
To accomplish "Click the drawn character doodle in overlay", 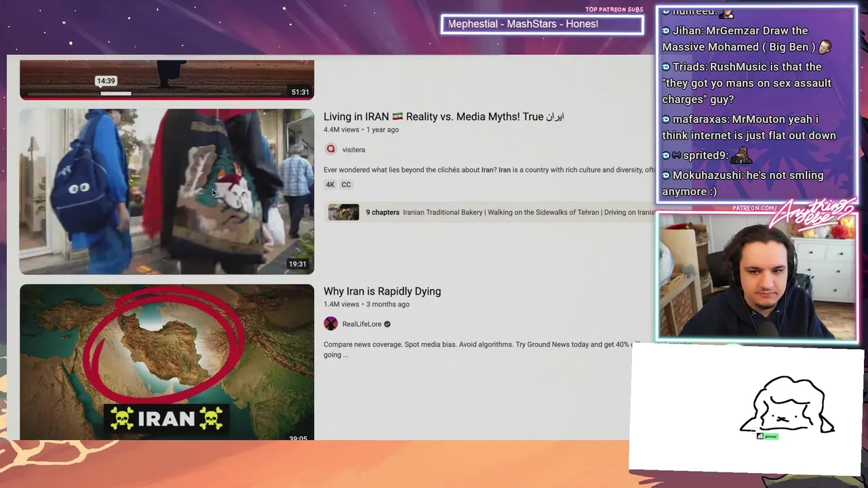I will (787, 404).
